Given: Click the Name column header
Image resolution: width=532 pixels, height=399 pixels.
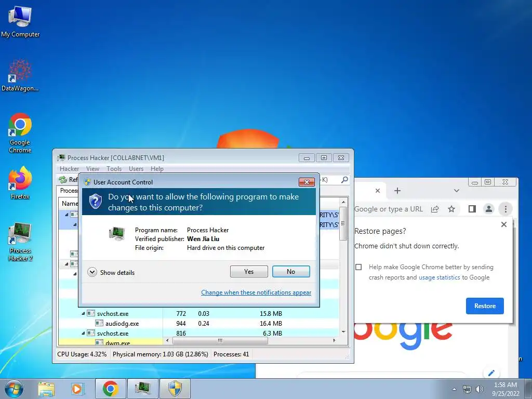Looking at the screenshot, I should [x=69, y=204].
